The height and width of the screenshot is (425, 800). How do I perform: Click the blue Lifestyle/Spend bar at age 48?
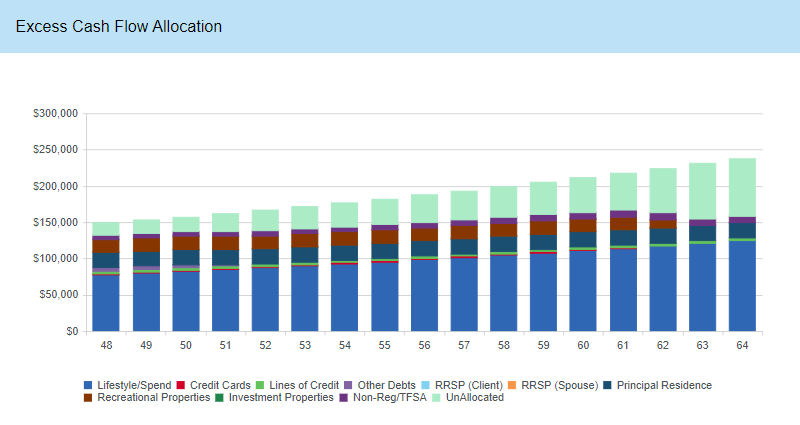(106, 303)
